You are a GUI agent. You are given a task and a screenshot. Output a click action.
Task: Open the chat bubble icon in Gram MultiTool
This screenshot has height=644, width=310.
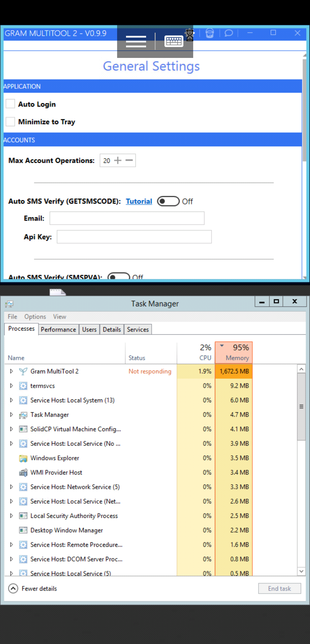229,33
